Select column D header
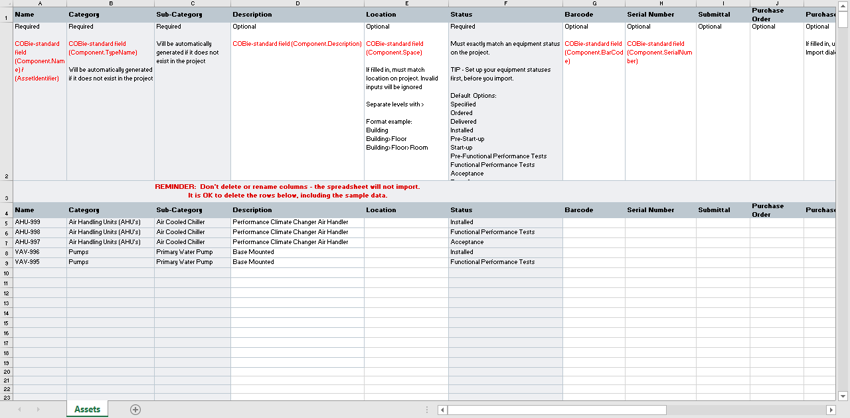Viewport: 850px width, 418px height. (297, 3)
